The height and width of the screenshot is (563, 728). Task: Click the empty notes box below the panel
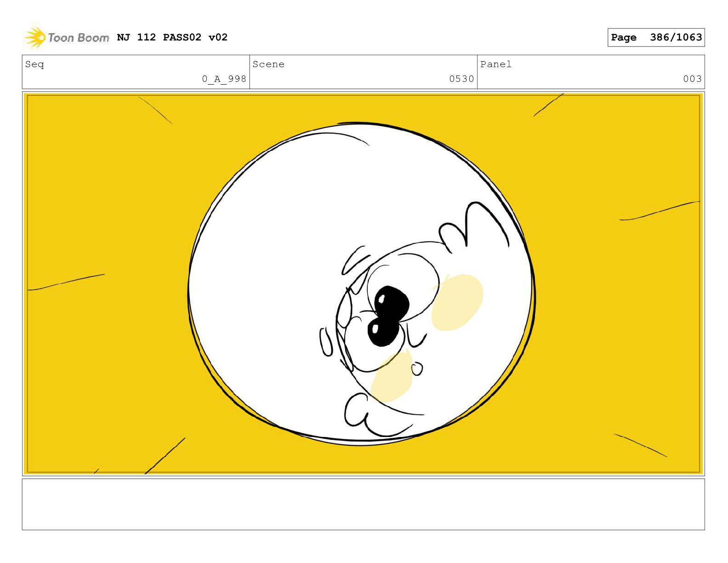[364, 504]
